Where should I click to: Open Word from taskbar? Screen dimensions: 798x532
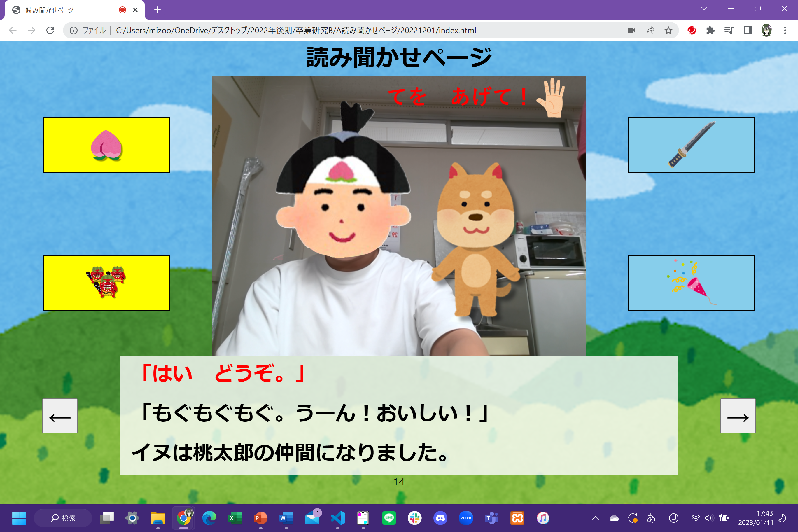[x=286, y=518]
